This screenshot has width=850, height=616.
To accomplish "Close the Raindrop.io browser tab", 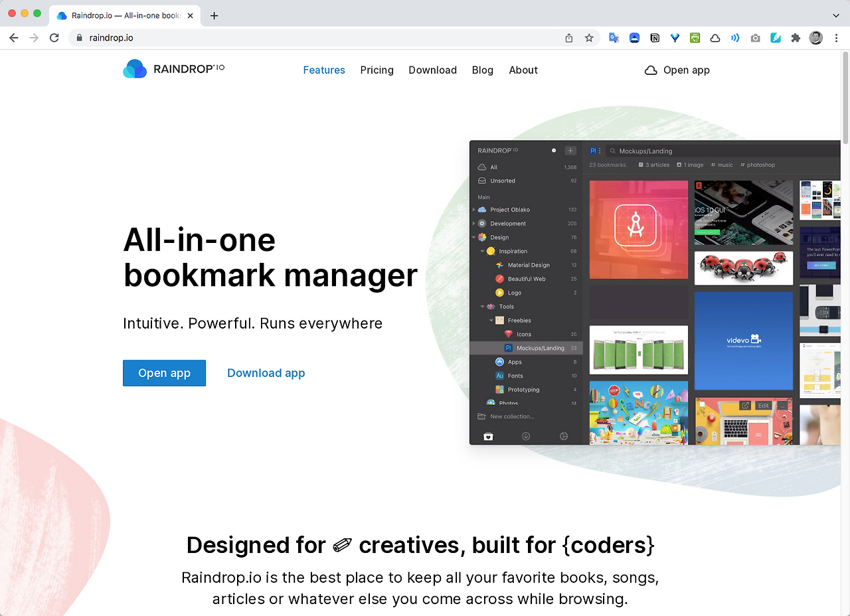I will click(x=190, y=15).
